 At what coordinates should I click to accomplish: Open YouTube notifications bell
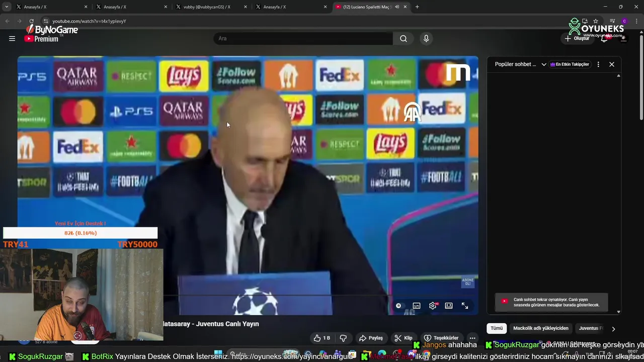click(x=604, y=39)
